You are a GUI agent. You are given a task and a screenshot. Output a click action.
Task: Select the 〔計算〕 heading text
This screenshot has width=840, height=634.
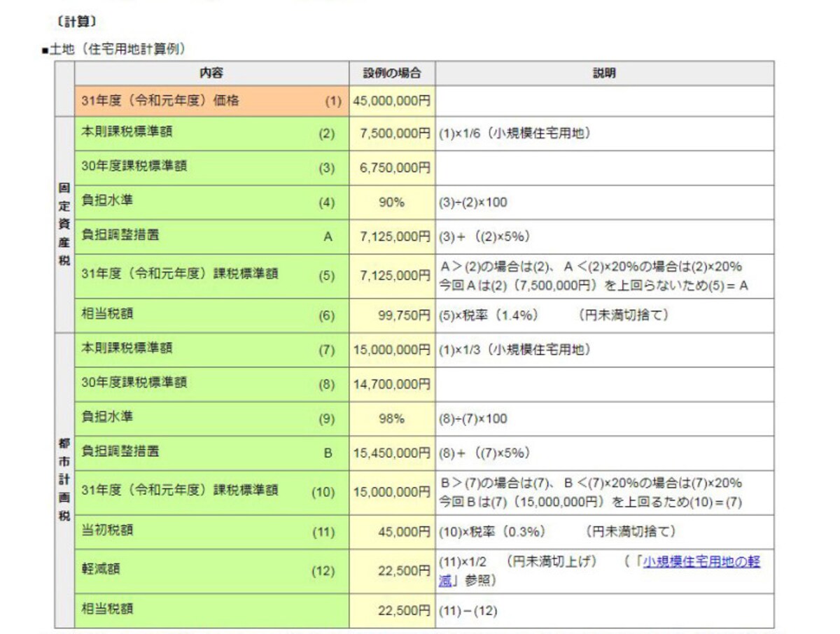[76, 21]
